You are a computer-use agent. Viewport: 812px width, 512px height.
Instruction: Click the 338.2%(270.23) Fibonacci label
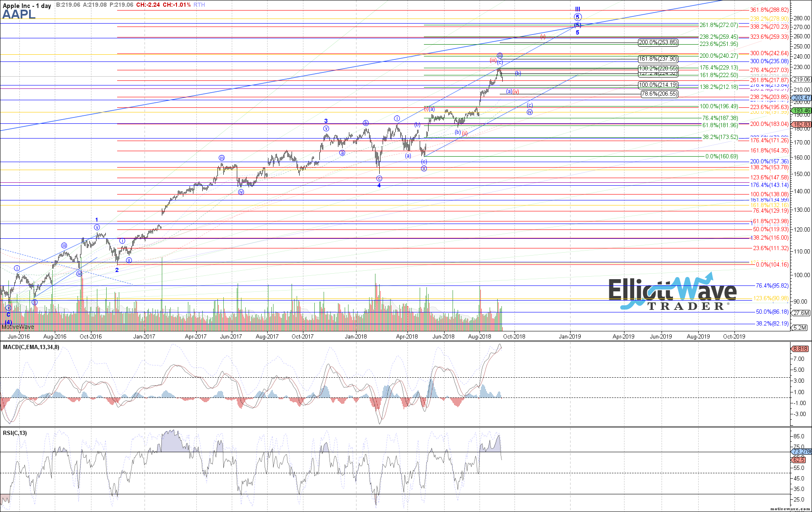[x=769, y=27]
